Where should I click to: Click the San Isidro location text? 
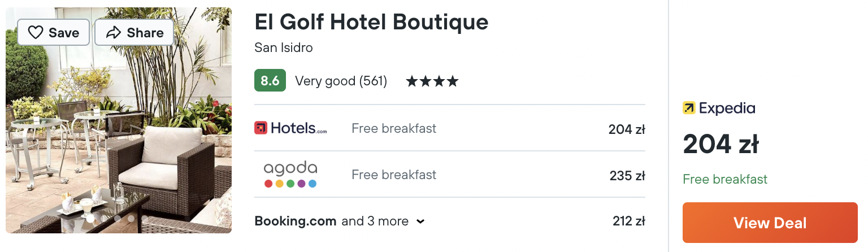pos(284,47)
